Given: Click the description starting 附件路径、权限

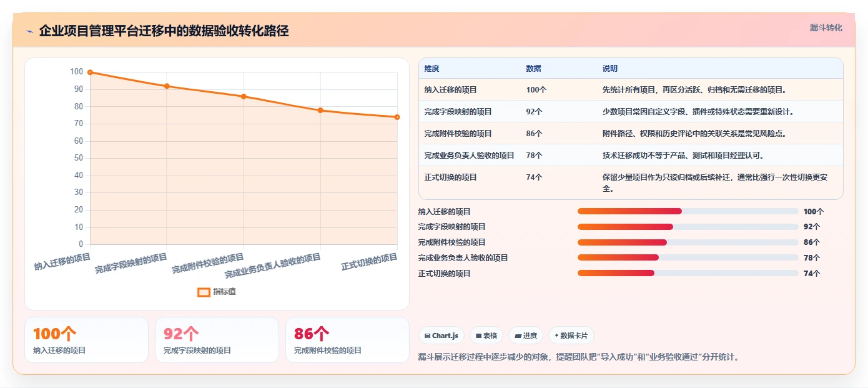Looking at the screenshot, I should point(694,134).
